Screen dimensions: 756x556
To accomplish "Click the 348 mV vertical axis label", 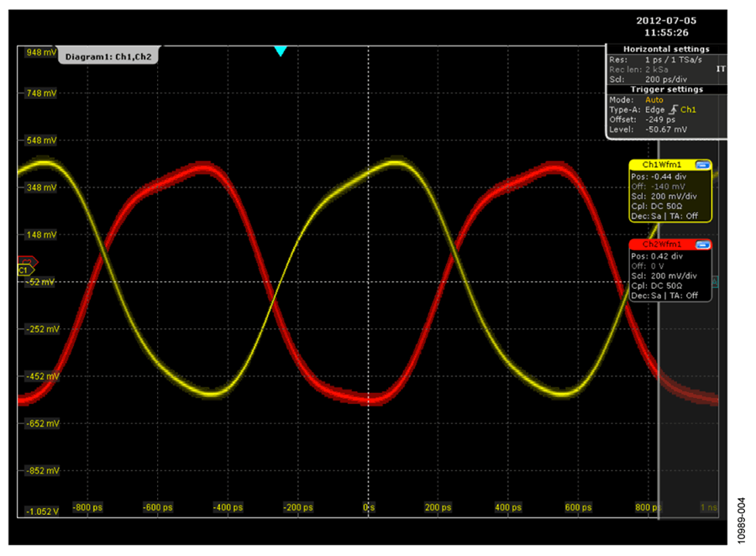I will coord(41,187).
